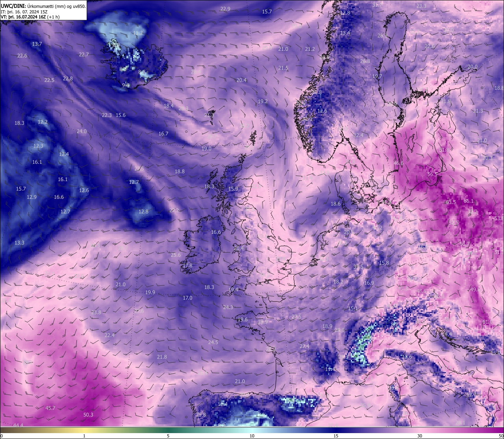The height and width of the screenshot is (439, 504).
Task: Select the 19.7 value label
Action: [x=377, y=76]
